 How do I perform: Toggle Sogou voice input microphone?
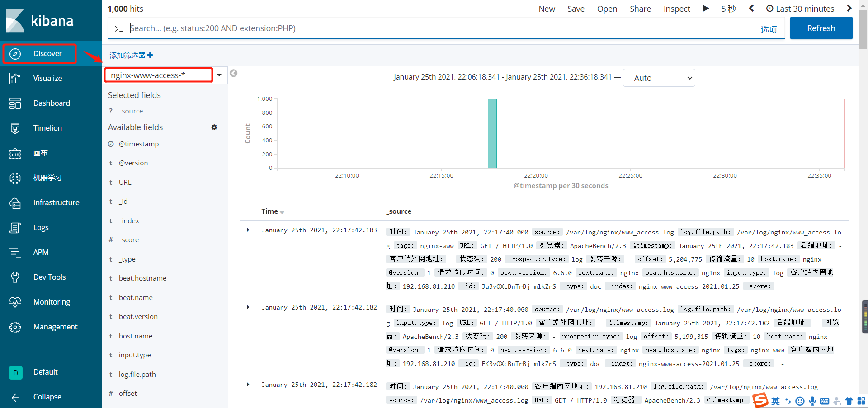(812, 401)
